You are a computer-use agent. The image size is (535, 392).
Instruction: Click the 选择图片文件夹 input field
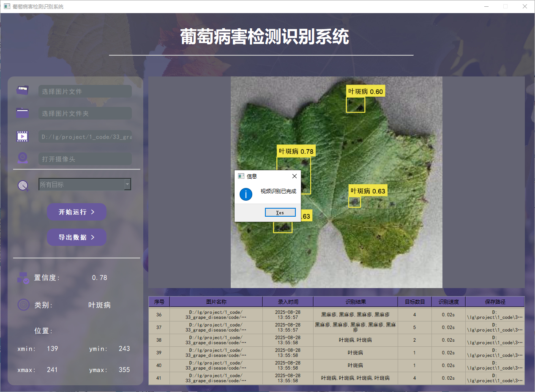point(85,114)
